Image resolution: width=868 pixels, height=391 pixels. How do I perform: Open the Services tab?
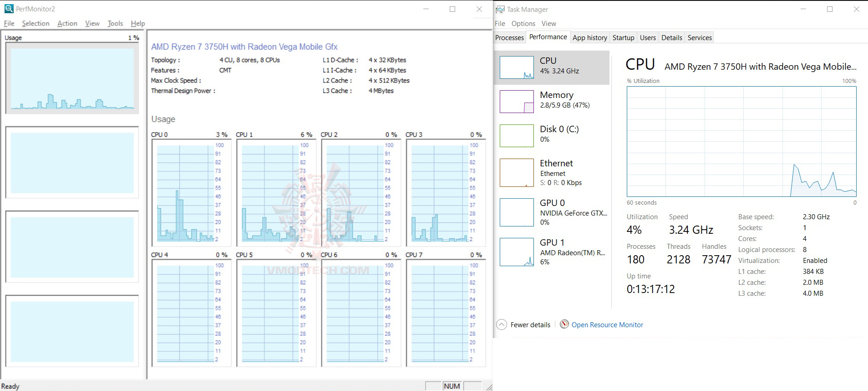point(700,38)
